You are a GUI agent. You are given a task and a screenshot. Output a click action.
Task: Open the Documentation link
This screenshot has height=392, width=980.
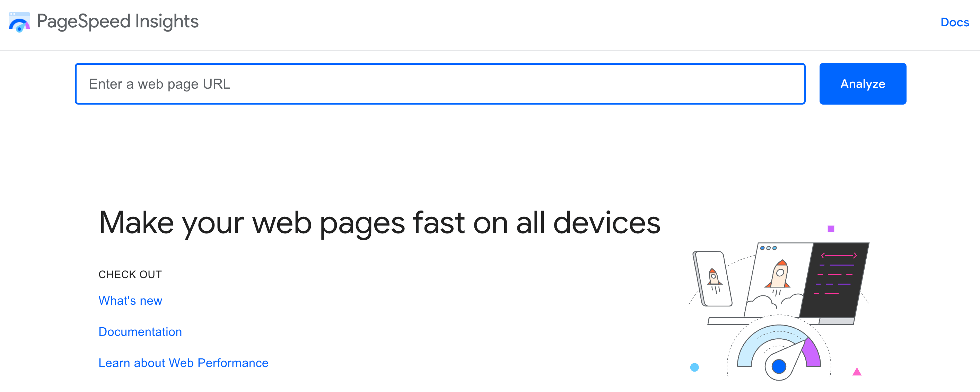point(140,331)
